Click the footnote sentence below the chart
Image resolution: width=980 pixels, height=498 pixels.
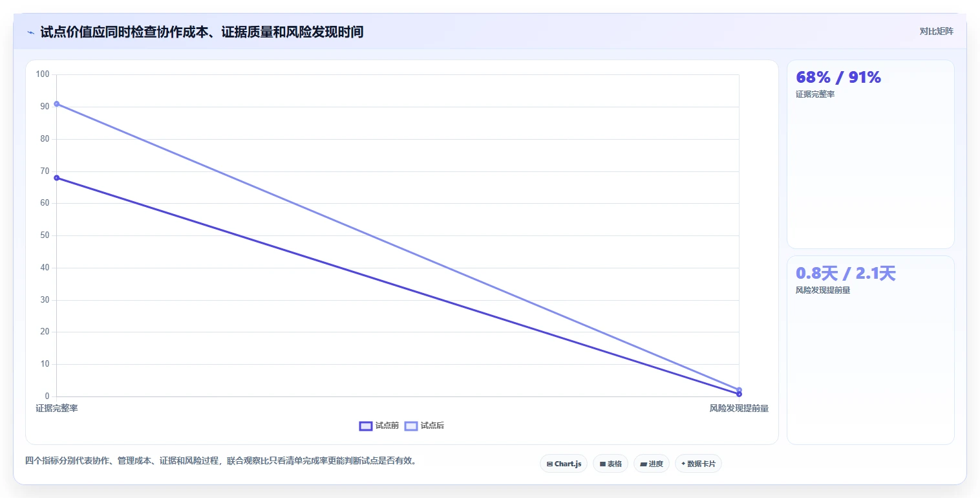tap(223, 461)
